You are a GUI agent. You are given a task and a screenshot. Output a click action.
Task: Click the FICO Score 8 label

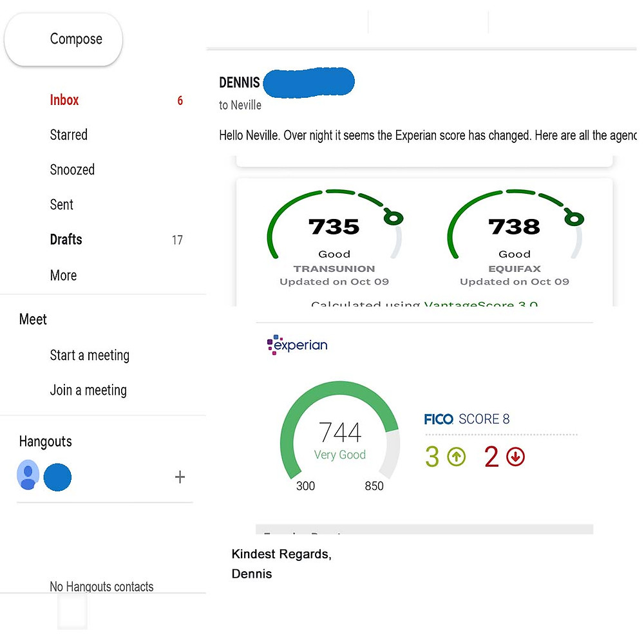pos(466,419)
